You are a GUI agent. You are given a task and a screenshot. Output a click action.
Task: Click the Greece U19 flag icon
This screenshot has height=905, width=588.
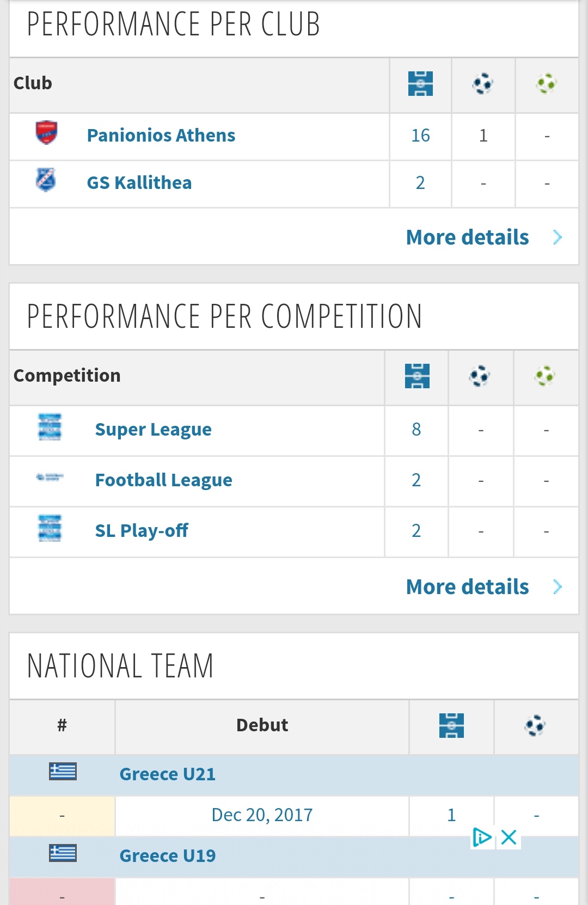[63, 853]
